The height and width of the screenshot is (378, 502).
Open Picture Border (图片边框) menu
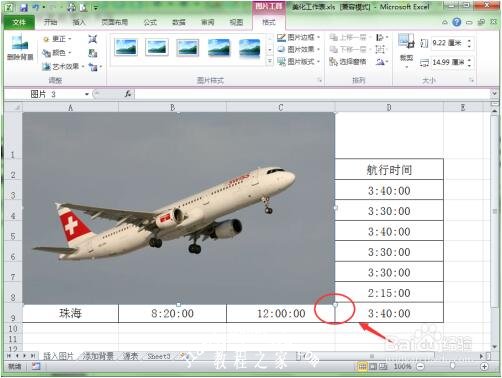[299, 37]
